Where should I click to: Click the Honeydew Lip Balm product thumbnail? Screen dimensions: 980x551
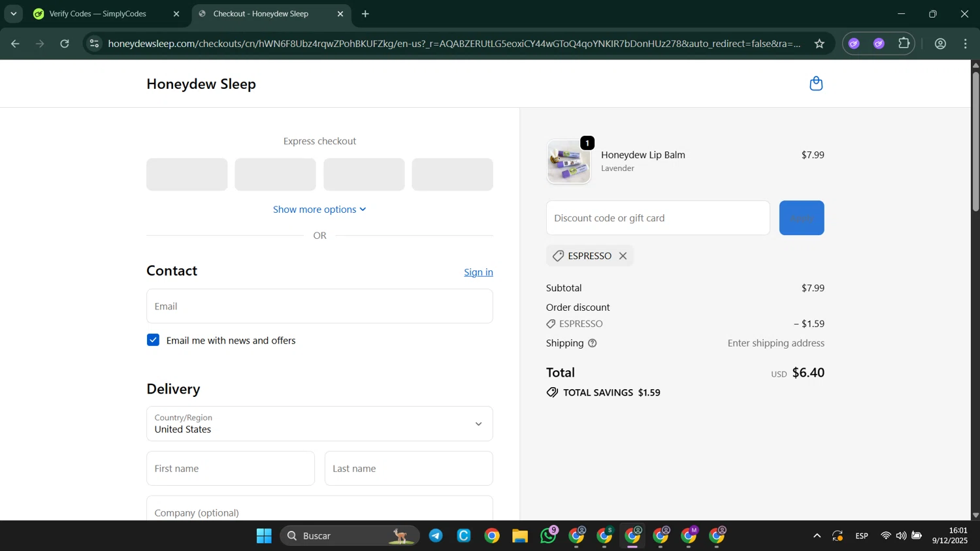click(568, 161)
